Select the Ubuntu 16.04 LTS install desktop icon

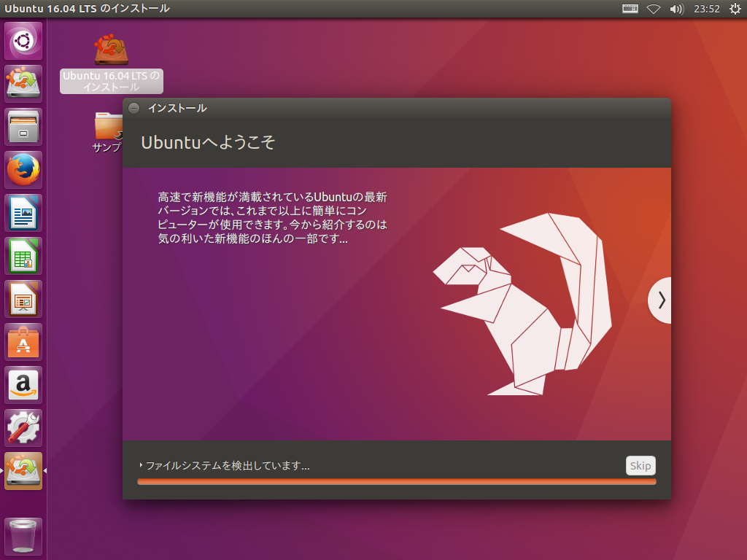(112, 63)
